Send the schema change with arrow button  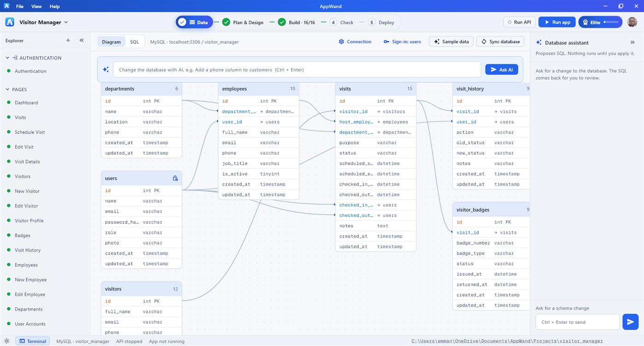pyautogui.click(x=630, y=322)
